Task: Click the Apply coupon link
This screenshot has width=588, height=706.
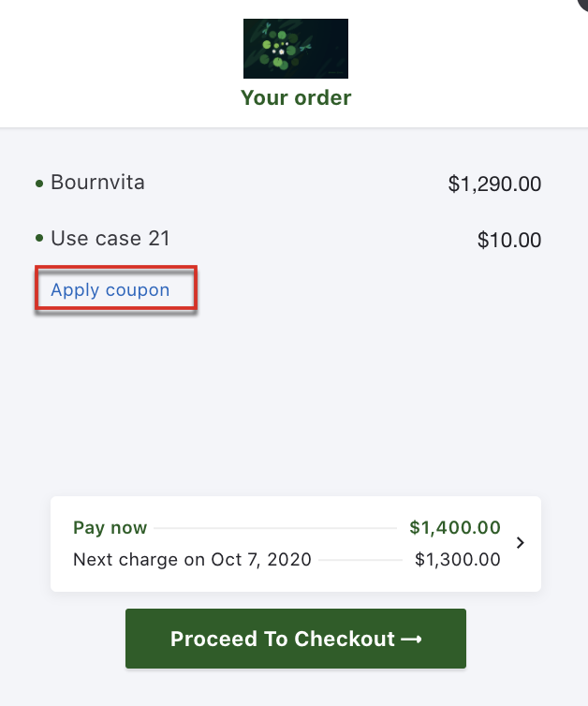Action: point(110,290)
